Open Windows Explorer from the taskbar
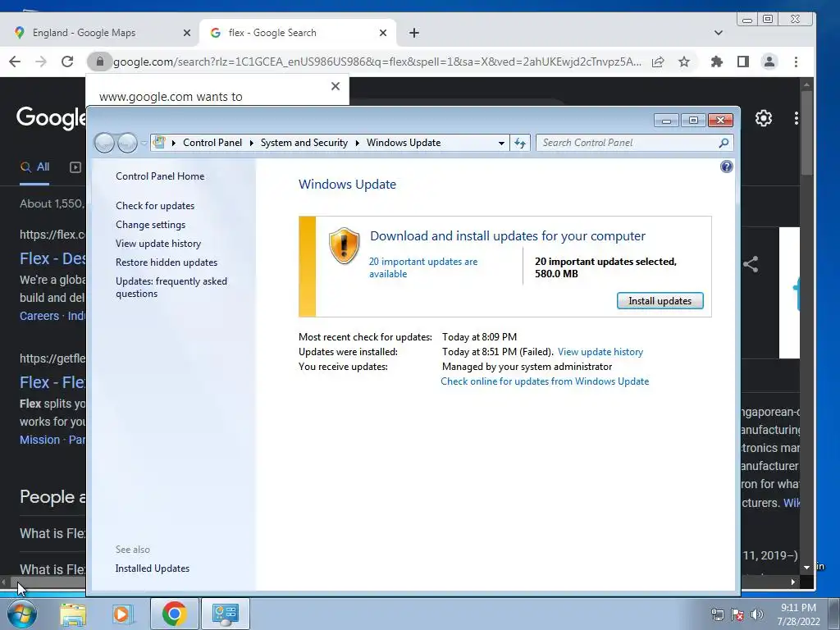The width and height of the screenshot is (840, 630). click(x=73, y=614)
